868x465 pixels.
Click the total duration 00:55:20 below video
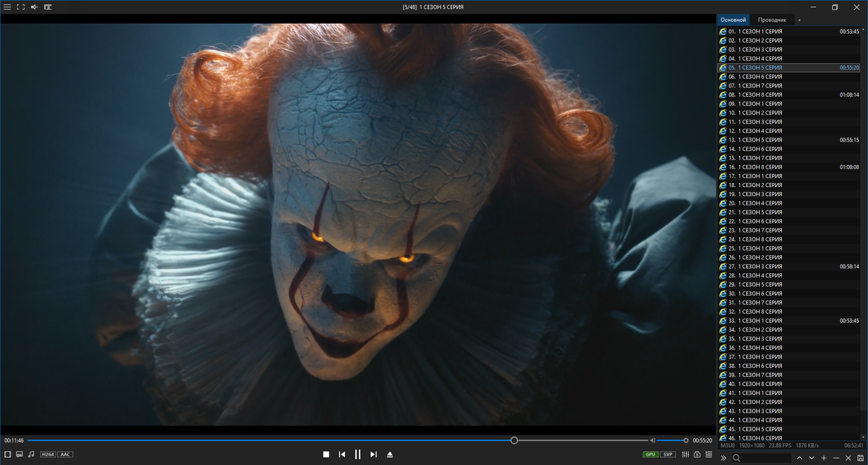click(x=702, y=441)
